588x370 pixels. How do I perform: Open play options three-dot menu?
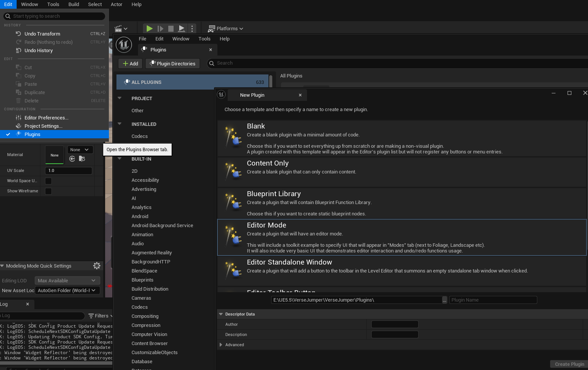point(192,28)
